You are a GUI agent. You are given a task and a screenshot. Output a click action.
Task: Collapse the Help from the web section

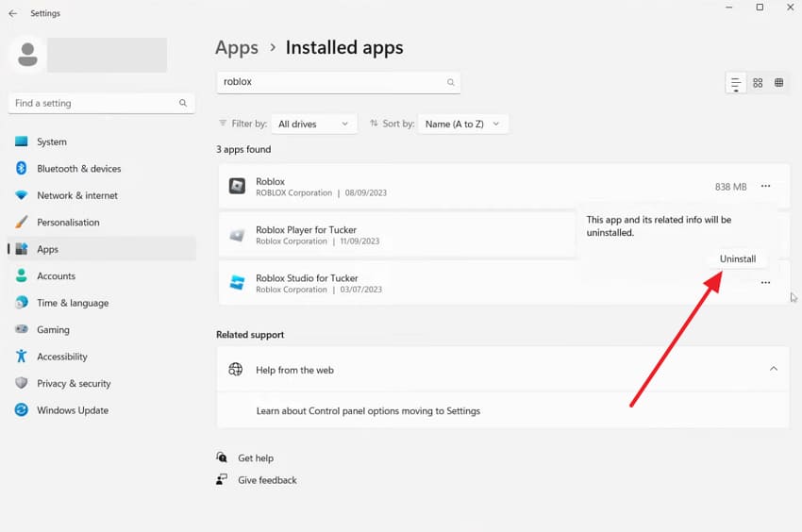(x=774, y=369)
